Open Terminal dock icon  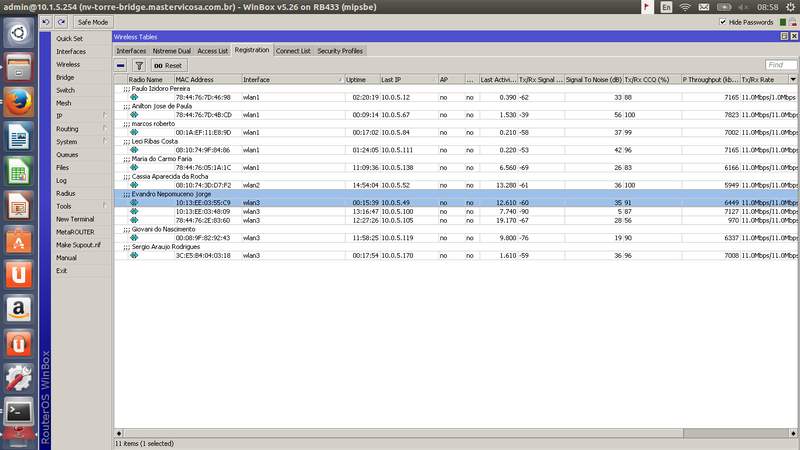coord(18,412)
